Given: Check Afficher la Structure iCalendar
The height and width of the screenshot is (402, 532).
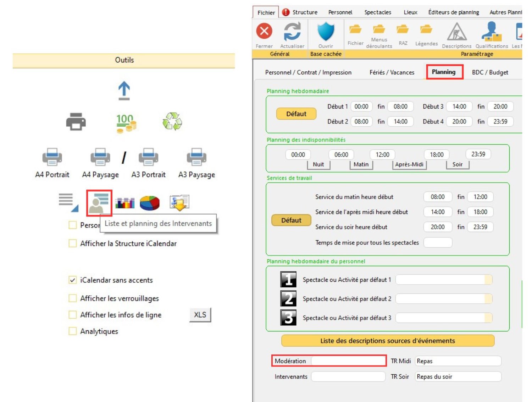Looking at the screenshot, I should pos(73,243).
